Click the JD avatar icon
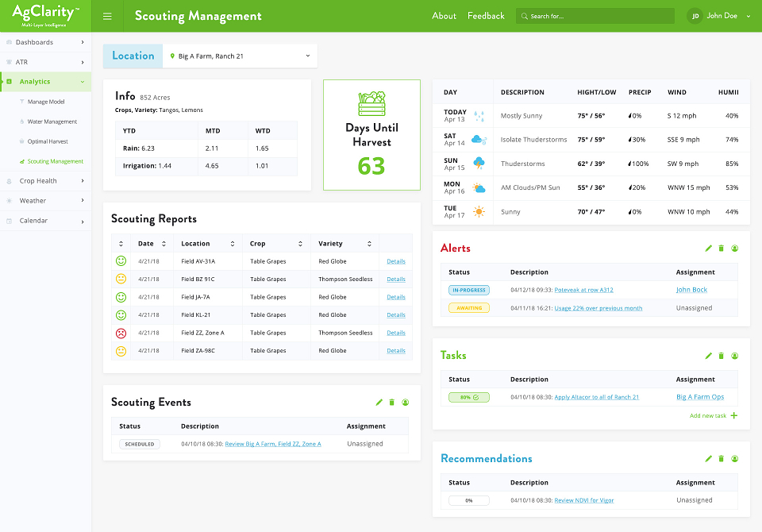 (695, 16)
